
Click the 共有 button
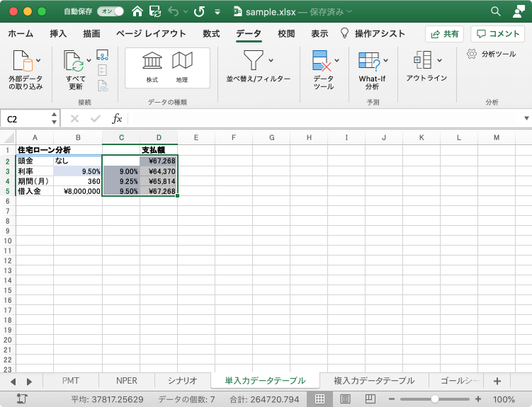click(x=444, y=34)
